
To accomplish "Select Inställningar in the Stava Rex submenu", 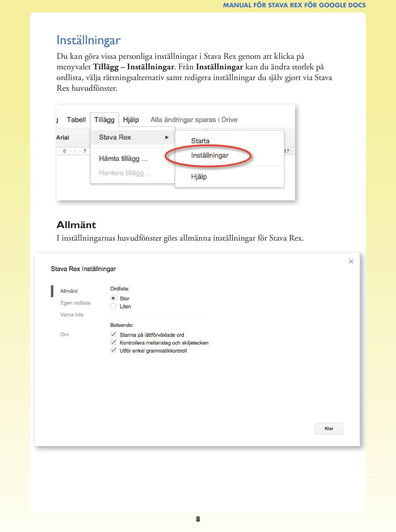I will click(x=210, y=156).
